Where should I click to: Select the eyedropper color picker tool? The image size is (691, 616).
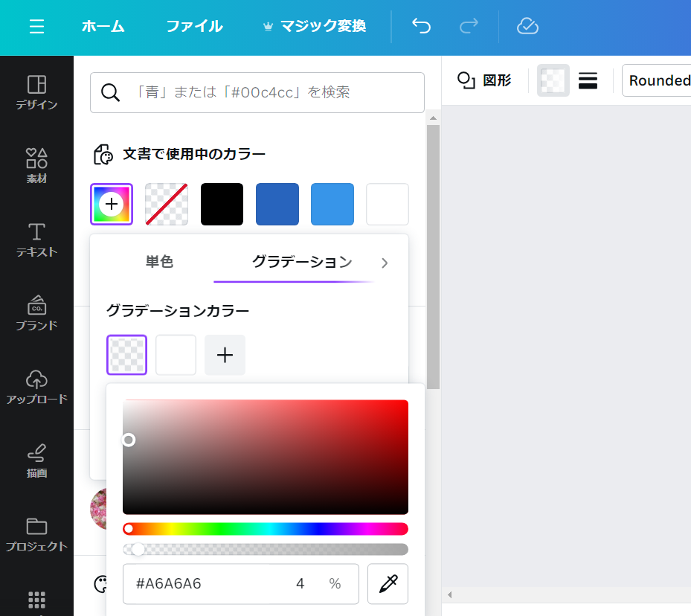[388, 584]
